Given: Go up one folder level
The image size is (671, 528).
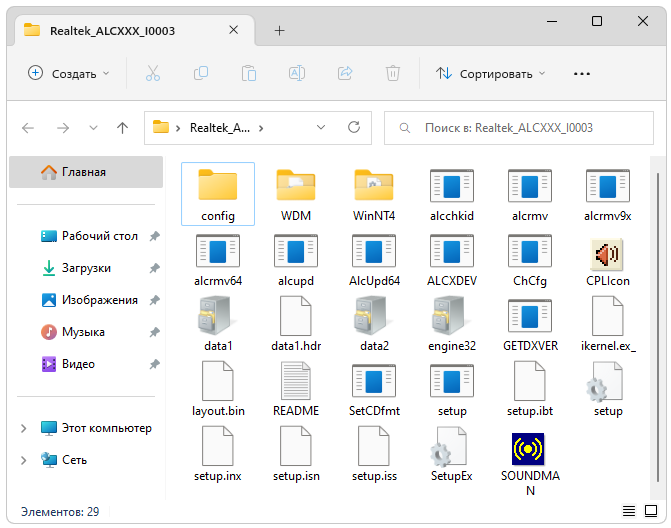Looking at the screenshot, I should point(122,128).
